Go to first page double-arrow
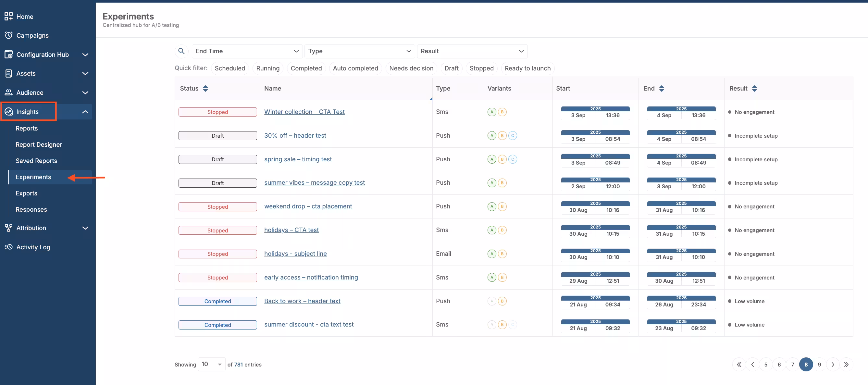This screenshot has height=385, width=868. 738,365
